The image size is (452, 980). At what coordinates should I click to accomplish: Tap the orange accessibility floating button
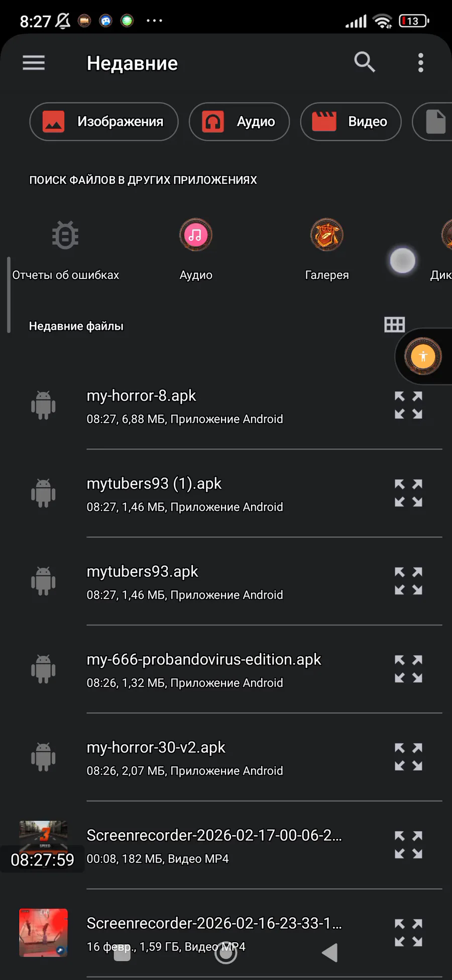[x=423, y=356]
